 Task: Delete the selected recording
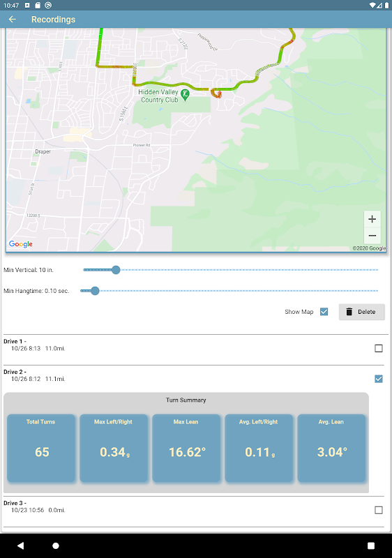click(362, 312)
